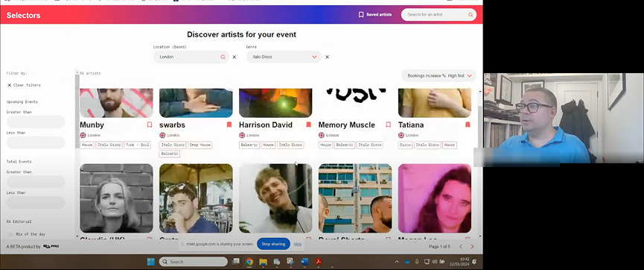Click the Selectors logo in the header

tap(23, 15)
